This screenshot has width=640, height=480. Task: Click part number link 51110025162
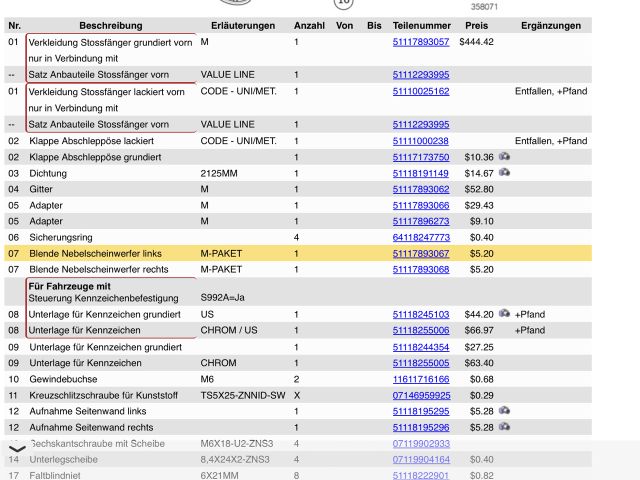click(421, 92)
